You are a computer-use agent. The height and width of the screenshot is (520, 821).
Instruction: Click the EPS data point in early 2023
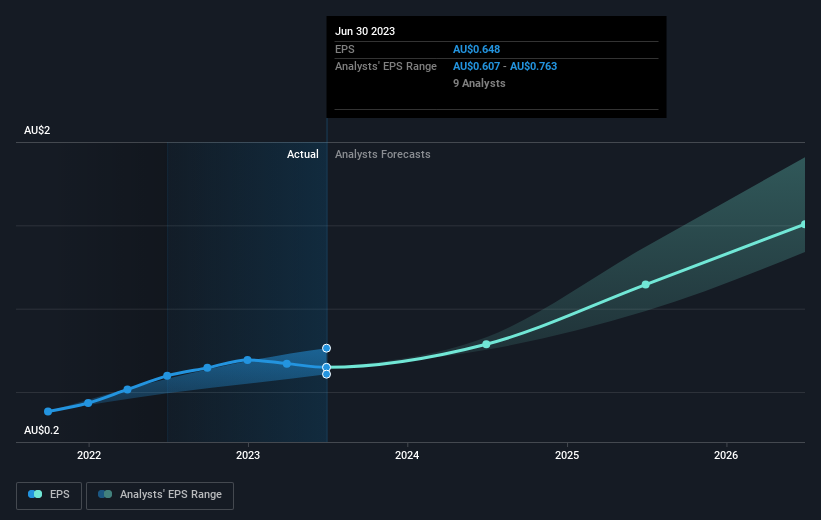tap(287, 363)
